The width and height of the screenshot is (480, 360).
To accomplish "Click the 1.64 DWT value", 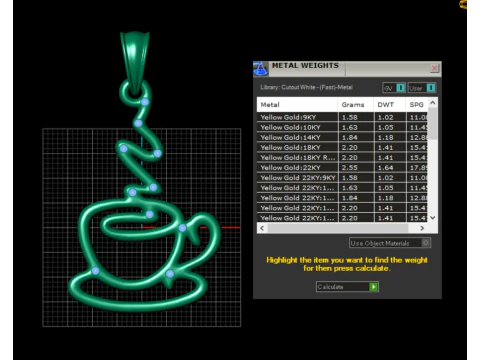I will pos(386,168).
